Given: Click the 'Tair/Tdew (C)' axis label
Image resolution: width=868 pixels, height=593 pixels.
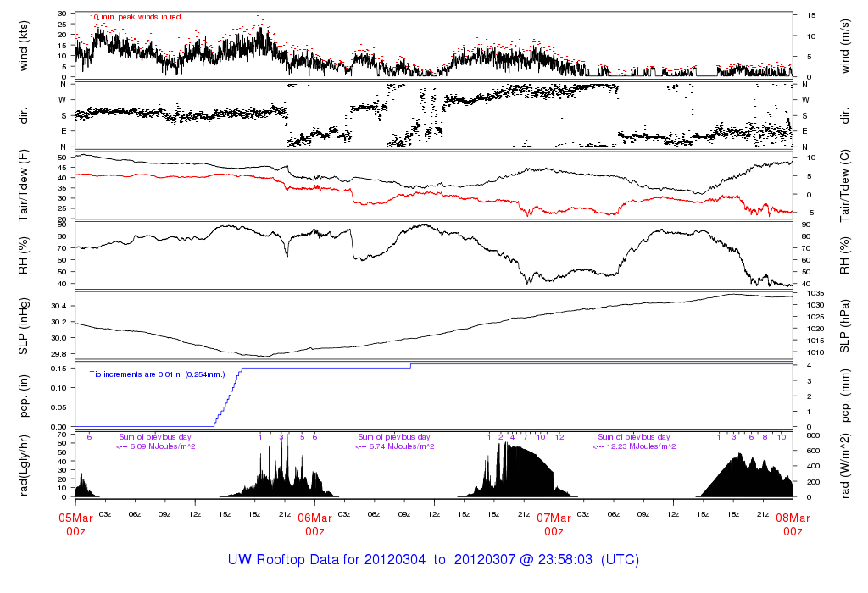Looking at the screenshot, I should click(845, 186).
